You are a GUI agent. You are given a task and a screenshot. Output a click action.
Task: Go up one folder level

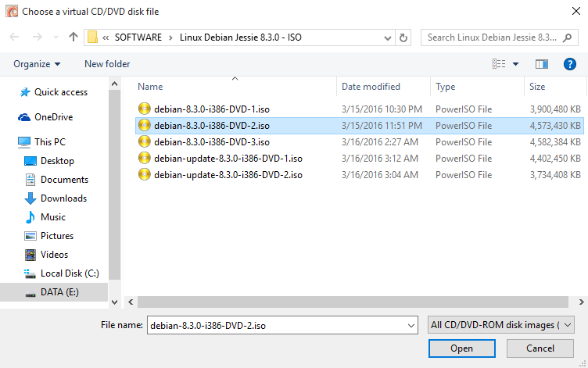73,37
